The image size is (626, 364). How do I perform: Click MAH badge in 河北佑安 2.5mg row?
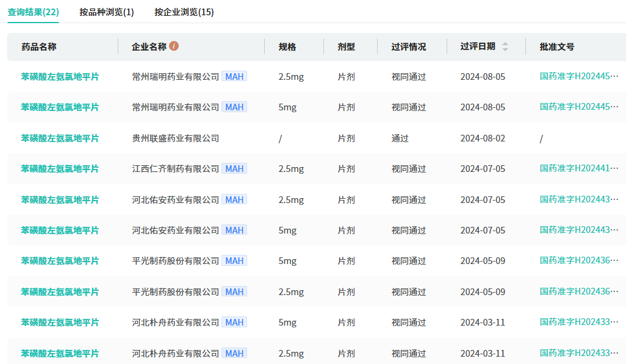tap(234, 199)
